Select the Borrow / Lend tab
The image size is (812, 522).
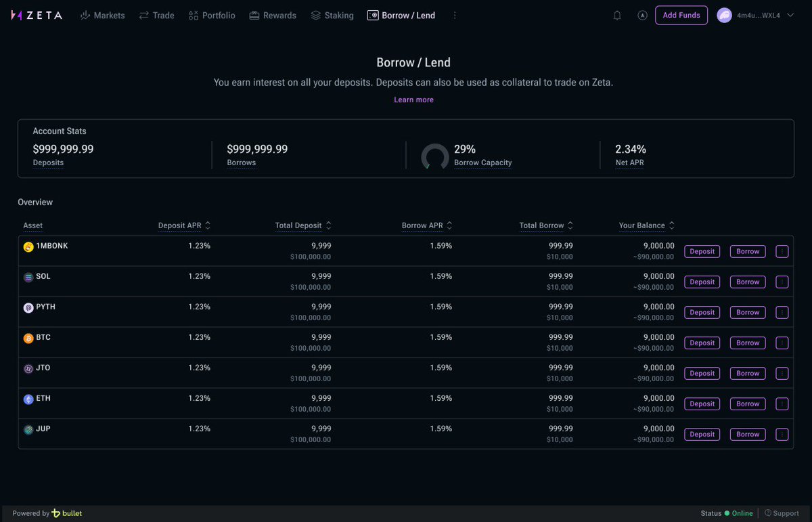[x=401, y=15]
